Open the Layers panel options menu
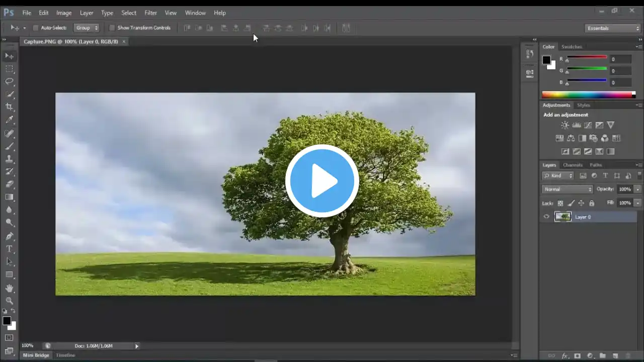 pos(638,165)
